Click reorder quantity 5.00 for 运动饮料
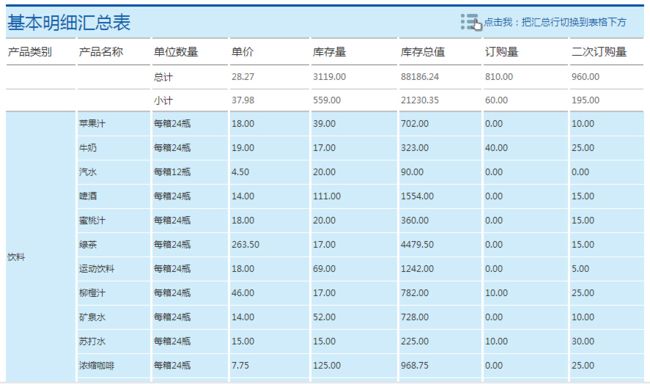Screen dimensions: 650x384 pos(580,269)
